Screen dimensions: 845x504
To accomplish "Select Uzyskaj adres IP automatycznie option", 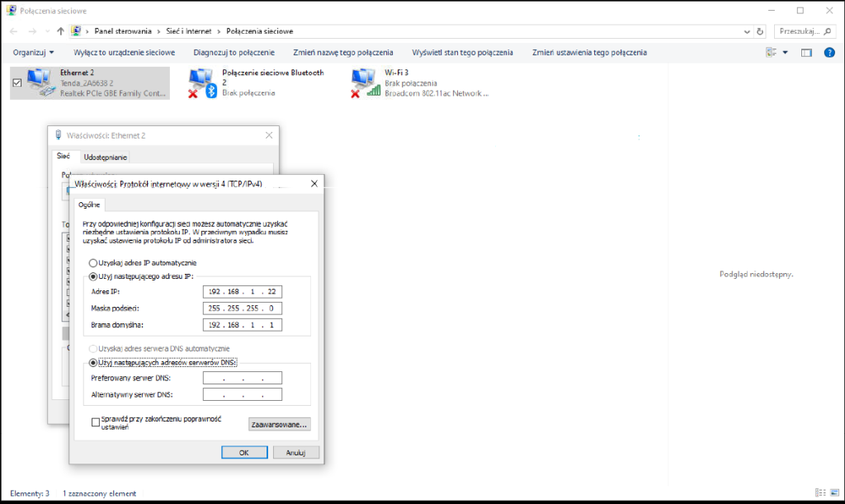I will (93, 263).
